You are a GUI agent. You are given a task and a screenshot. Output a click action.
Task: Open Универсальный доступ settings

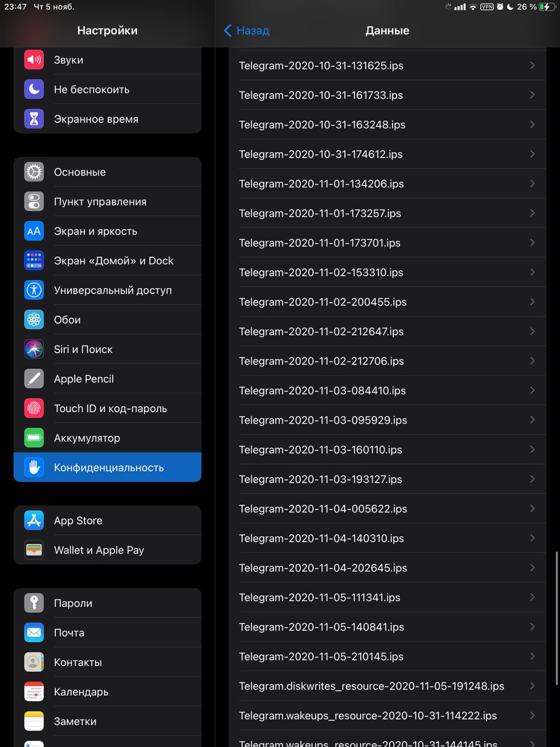(x=107, y=290)
